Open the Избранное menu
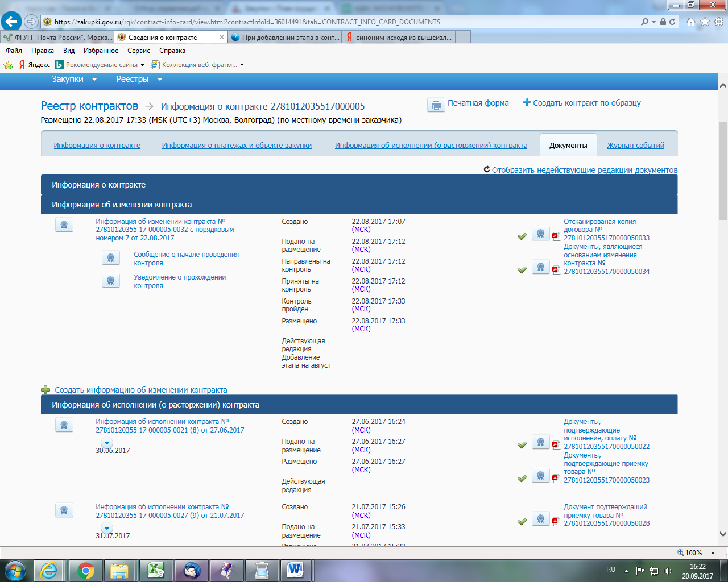This screenshot has width=728, height=582. tap(101, 51)
